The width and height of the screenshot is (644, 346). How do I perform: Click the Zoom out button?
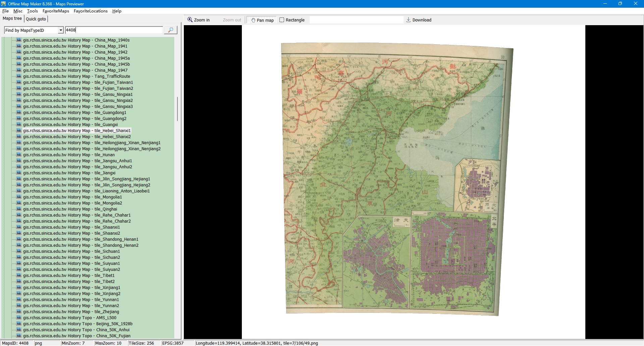[232, 20]
